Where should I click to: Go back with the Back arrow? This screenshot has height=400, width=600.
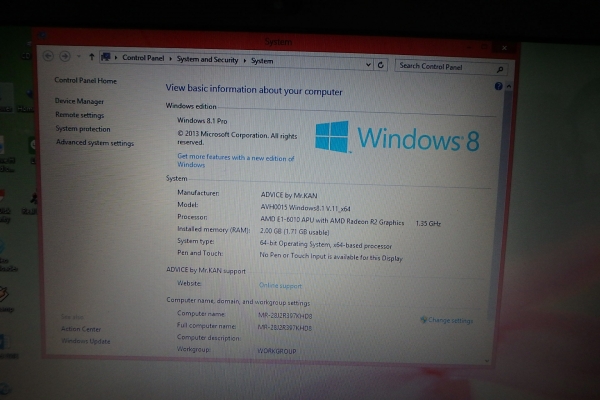click(x=48, y=56)
